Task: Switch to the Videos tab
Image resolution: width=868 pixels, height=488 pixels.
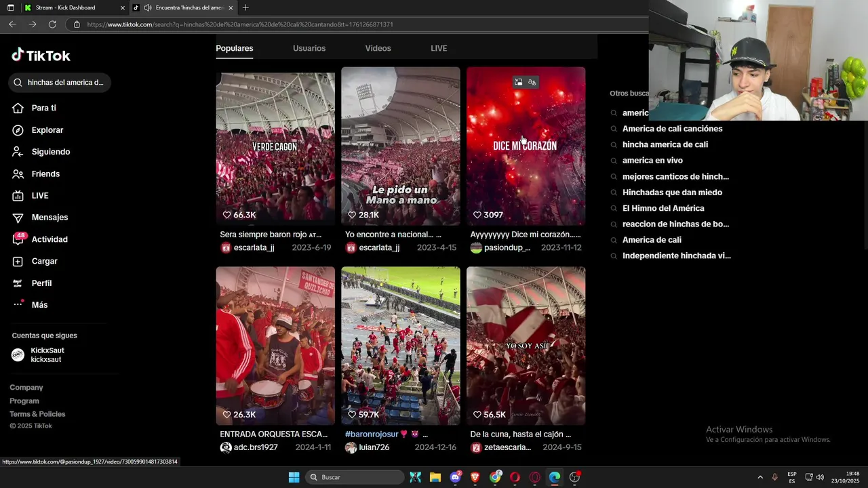Action: [378, 48]
